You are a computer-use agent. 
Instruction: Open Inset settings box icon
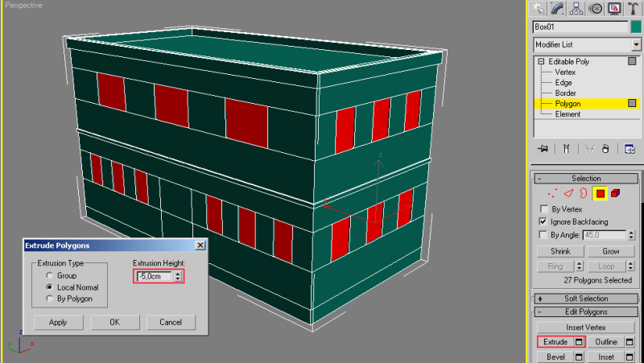[630, 357]
